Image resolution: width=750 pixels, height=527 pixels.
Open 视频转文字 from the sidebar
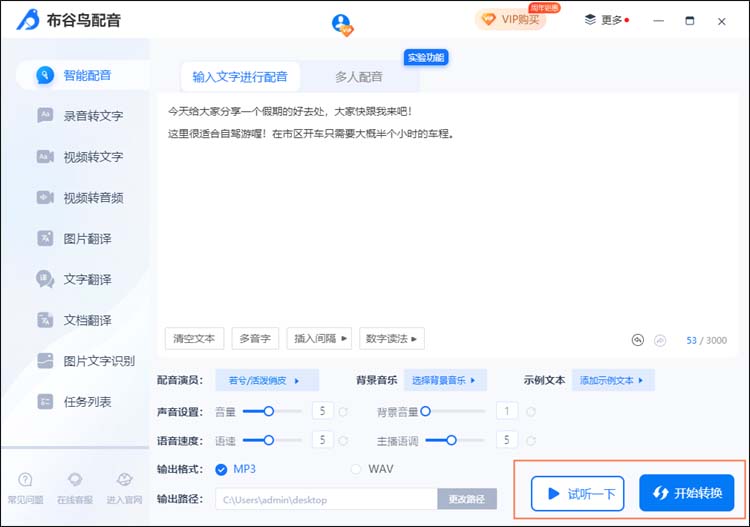pyautogui.click(x=82, y=157)
